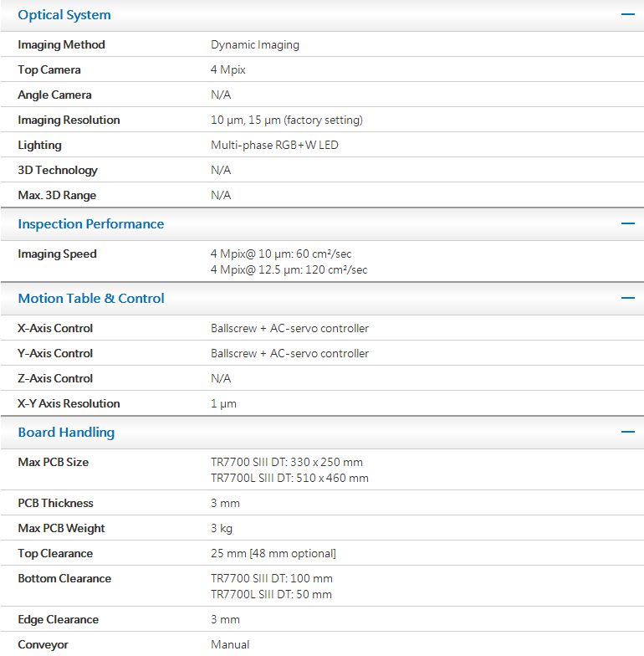Screen dimensions: 644x656
Task: Click the Imaging Speed row label
Action: pos(57,254)
